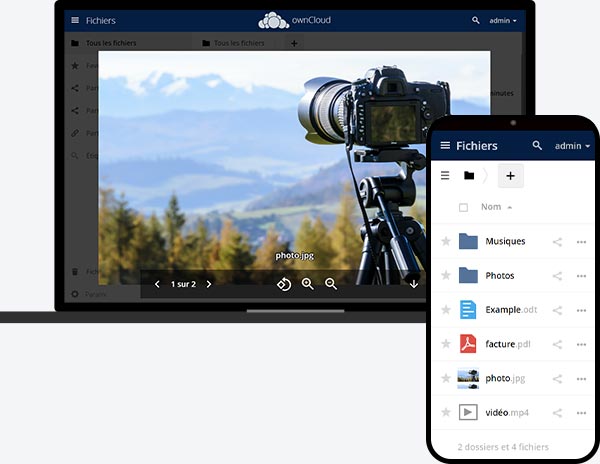Expand the admin dropdown on the laptop
This screenshot has width=600, height=464.
click(503, 21)
